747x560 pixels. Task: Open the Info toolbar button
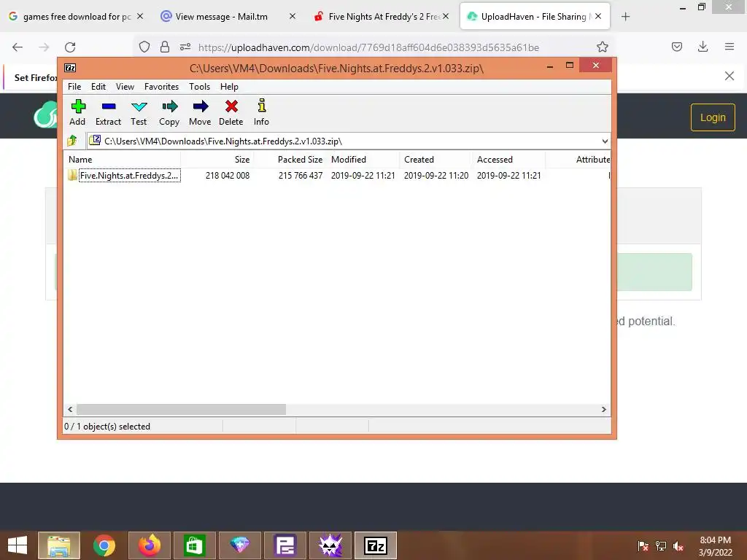pyautogui.click(x=261, y=112)
